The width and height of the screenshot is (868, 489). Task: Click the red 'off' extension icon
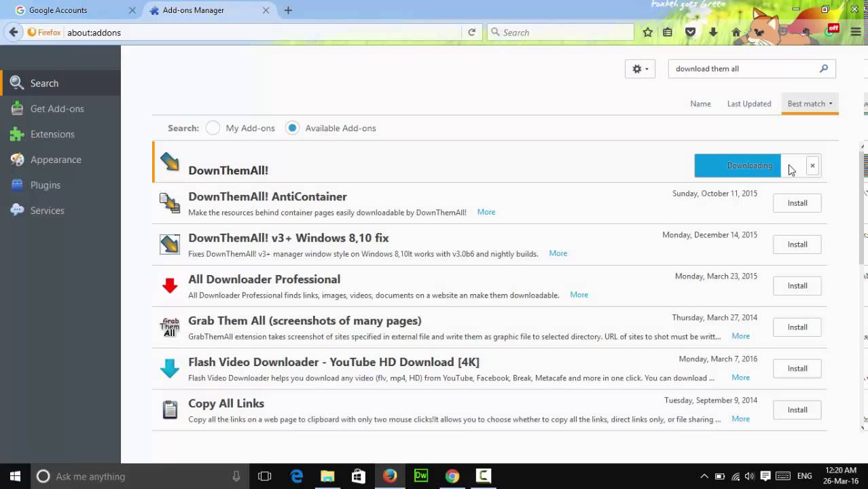833,30
